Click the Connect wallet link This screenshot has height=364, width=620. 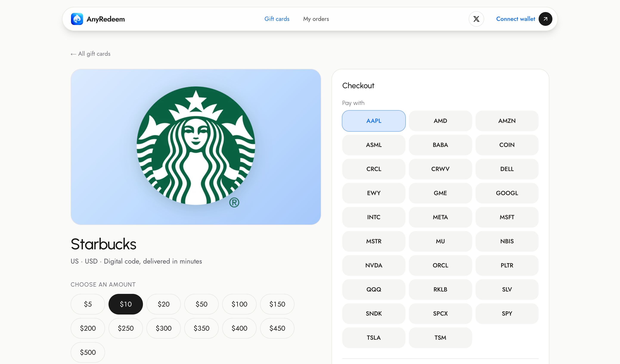[x=516, y=19]
